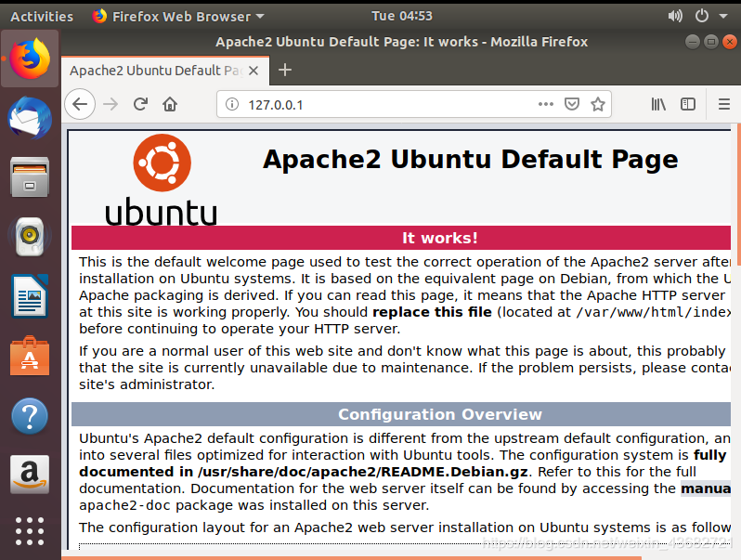
Task: Open the Amazon launcher in the dock
Action: pos(30,475)
